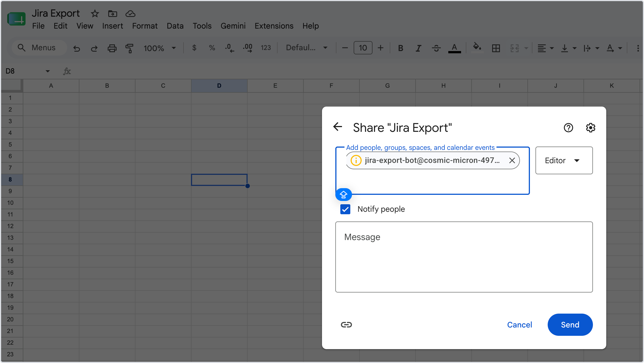Image resolution: width=644 pixels, height=363 pixels.
Task: Open vertical align dropdown
Action: click(x=568, y=48)
